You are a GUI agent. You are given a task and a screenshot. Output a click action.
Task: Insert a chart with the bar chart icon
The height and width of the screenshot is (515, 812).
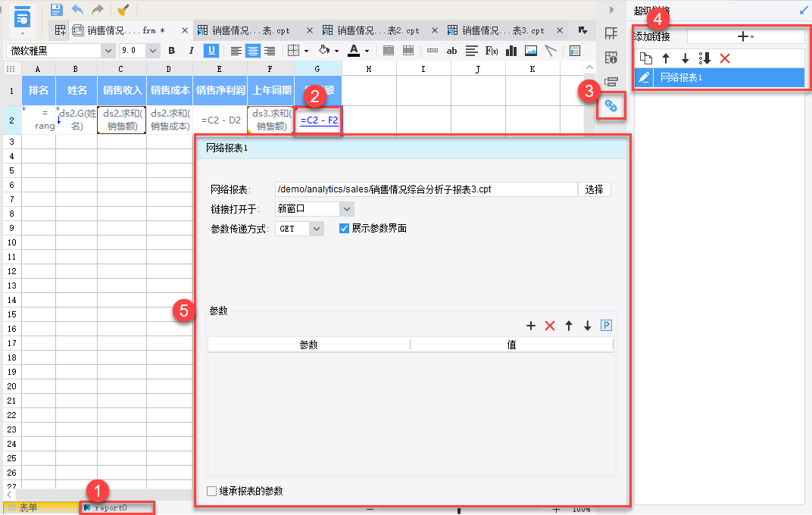511,51
